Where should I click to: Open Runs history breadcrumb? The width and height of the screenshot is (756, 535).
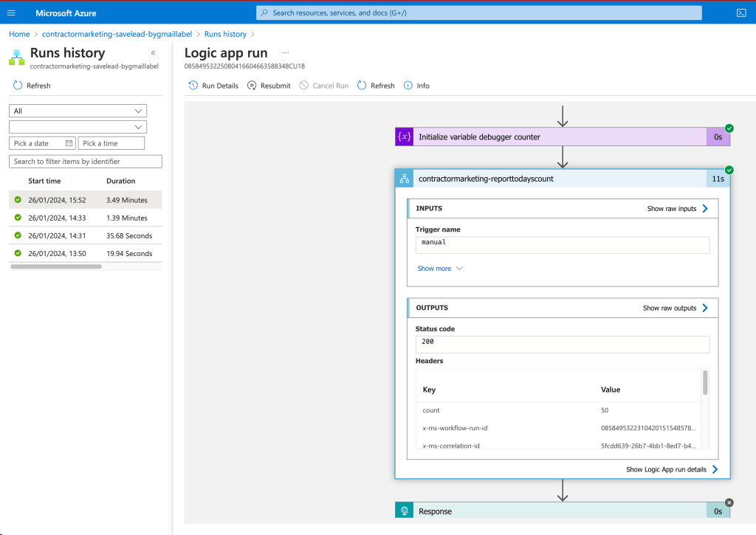pyautogui.click(x=225, y=34)
